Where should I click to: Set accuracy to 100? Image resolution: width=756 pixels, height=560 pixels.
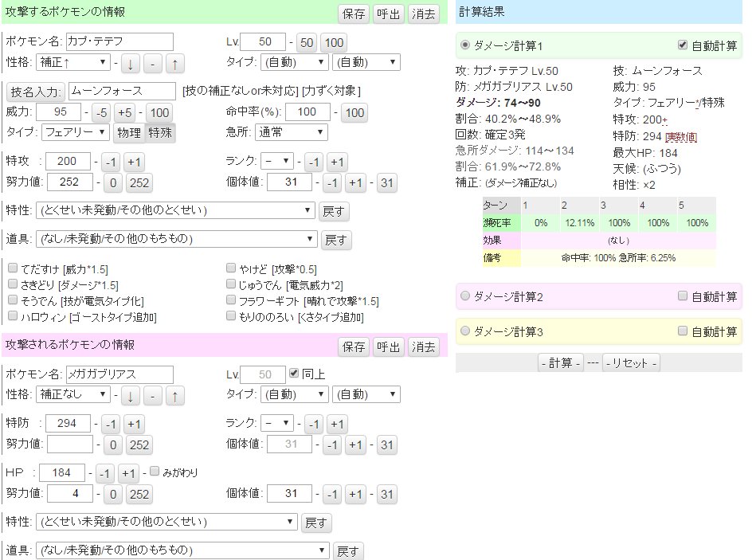click(354, 113)
